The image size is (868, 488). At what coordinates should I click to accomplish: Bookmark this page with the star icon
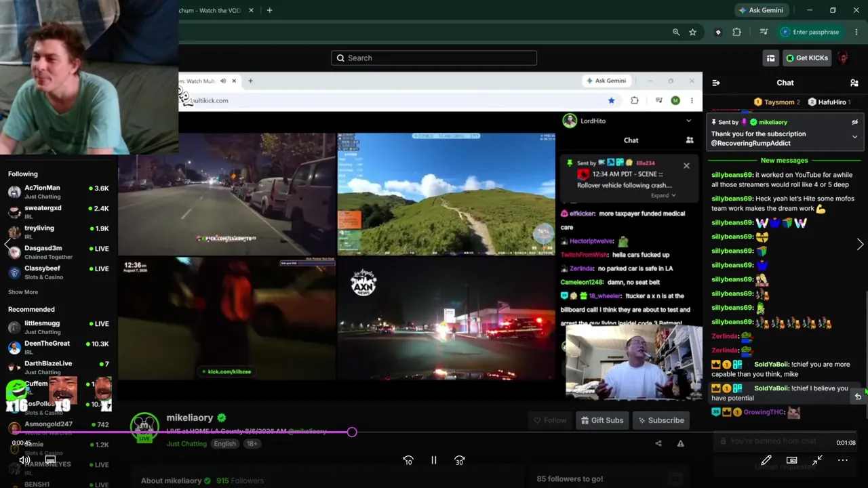click(692, 32)
